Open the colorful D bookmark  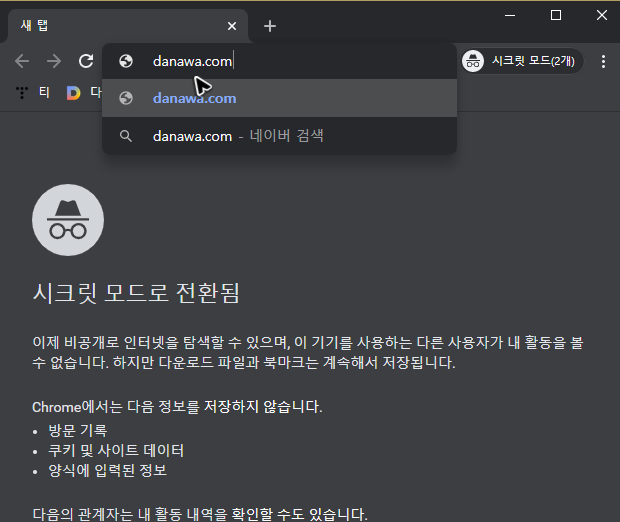click(x=74, y=93)
